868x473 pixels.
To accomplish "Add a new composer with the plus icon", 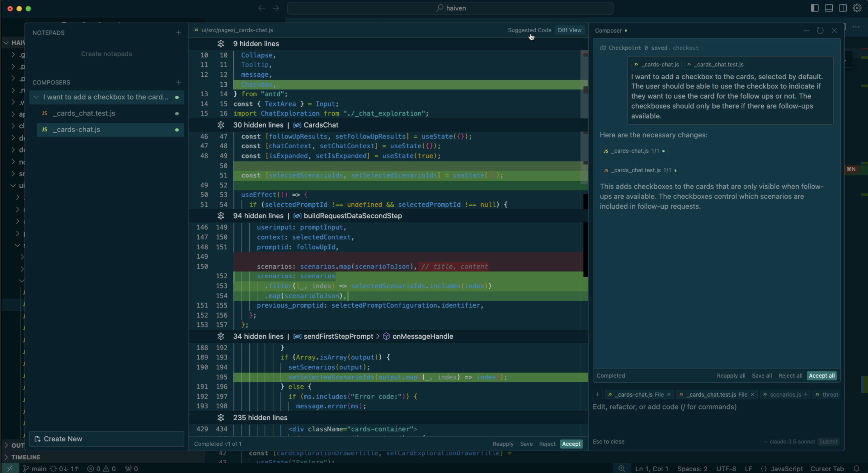I will coord(178,82).
